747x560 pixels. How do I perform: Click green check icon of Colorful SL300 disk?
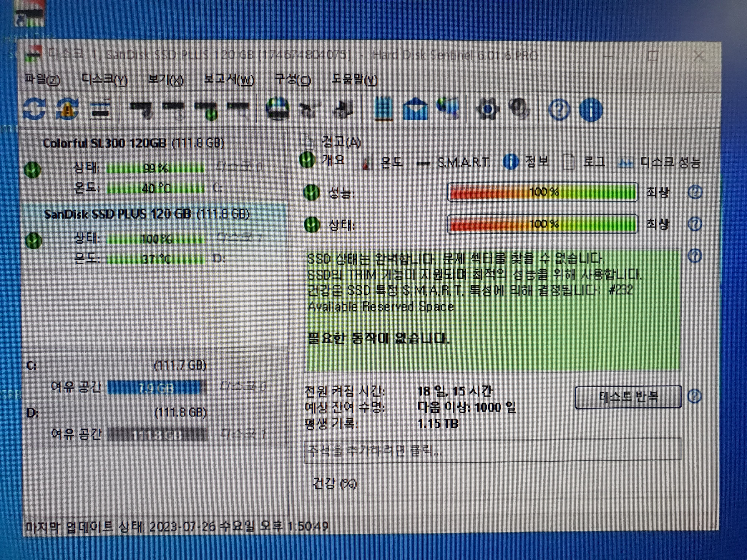pos(33,170)
